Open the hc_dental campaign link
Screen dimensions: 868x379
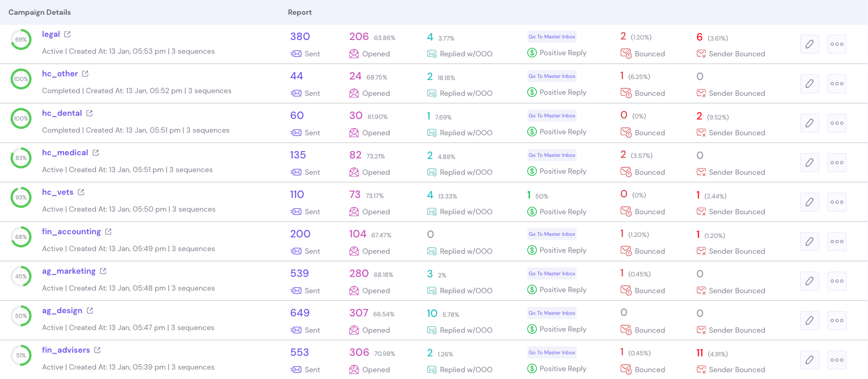click(x=61, y=113)
